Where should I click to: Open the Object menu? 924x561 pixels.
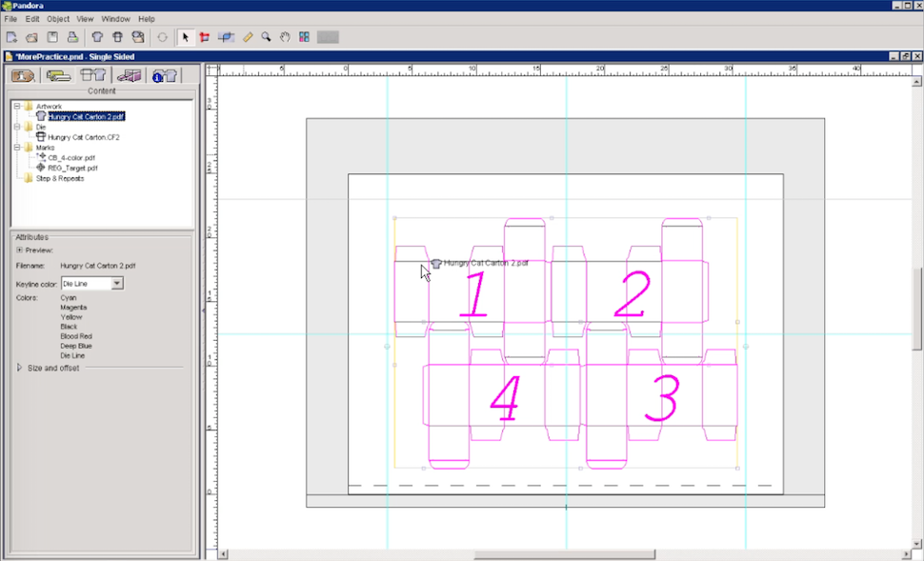click(x=58, y=19)
